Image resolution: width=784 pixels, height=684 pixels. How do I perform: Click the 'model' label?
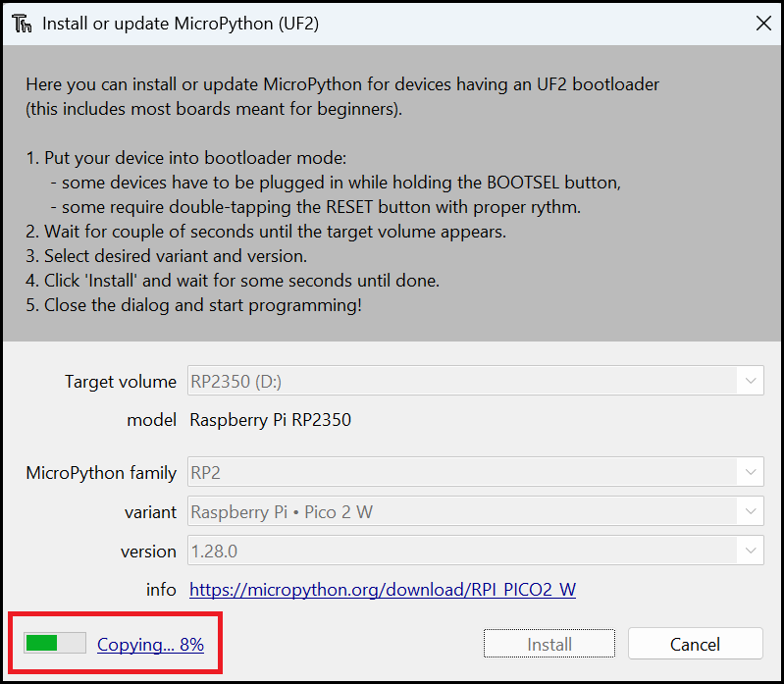[x=151, y=420]
